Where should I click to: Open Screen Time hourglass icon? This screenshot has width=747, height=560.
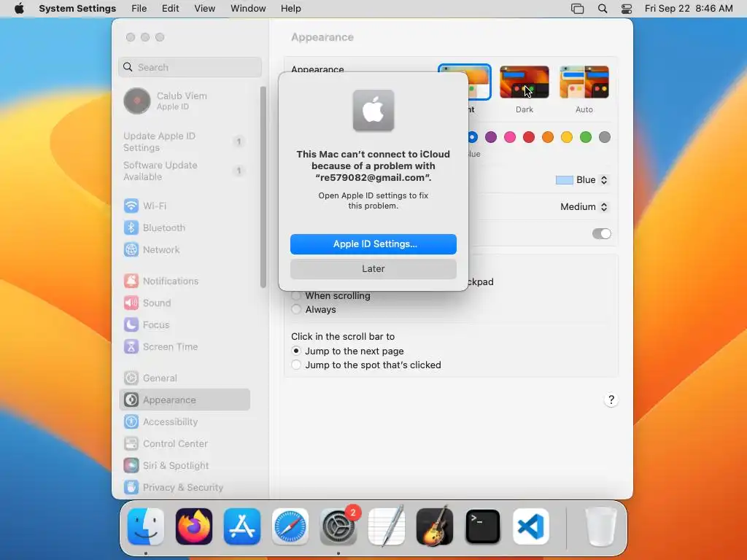131,346
